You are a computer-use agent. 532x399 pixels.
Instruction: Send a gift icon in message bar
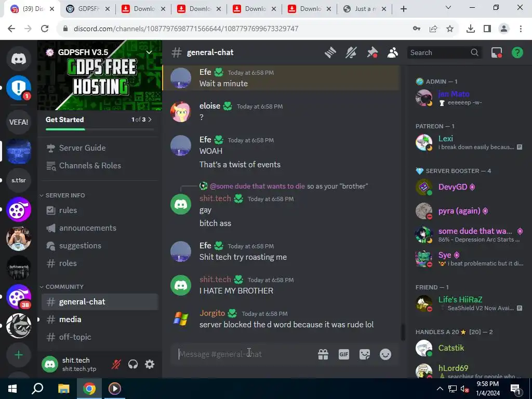point(323,354)
